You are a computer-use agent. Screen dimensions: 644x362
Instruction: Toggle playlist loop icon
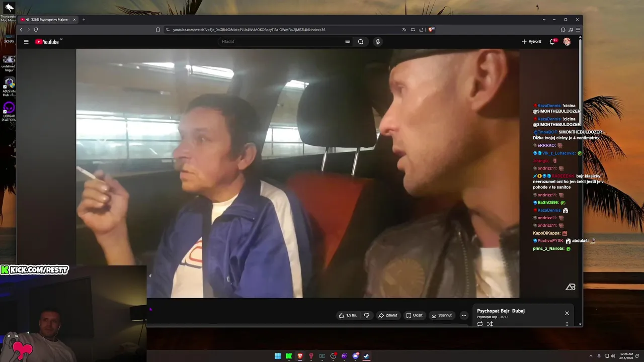pyautogui.click(x=480, y=324)
